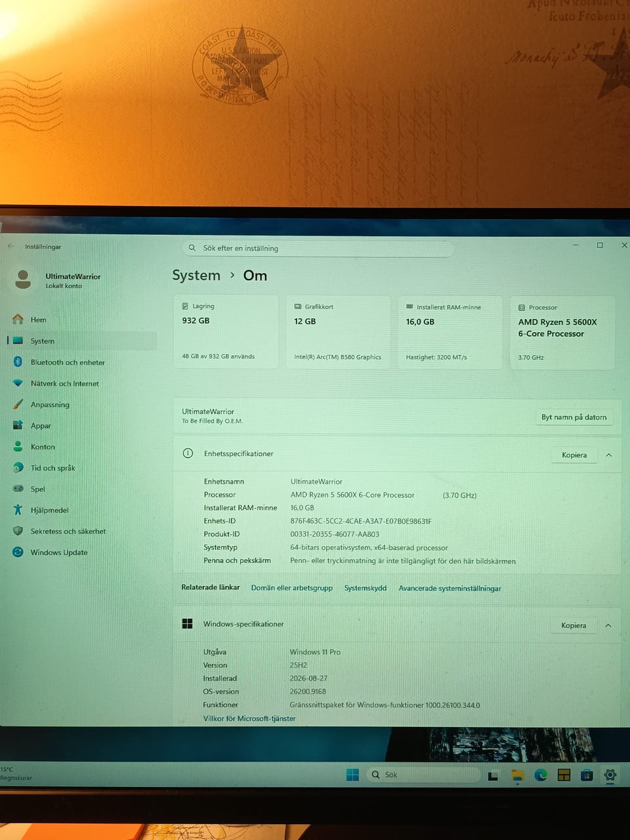Click the Sök efter en inställning field
Image resolution: width=630 pixels, height=840 pixels.
[x=318, y=248]
